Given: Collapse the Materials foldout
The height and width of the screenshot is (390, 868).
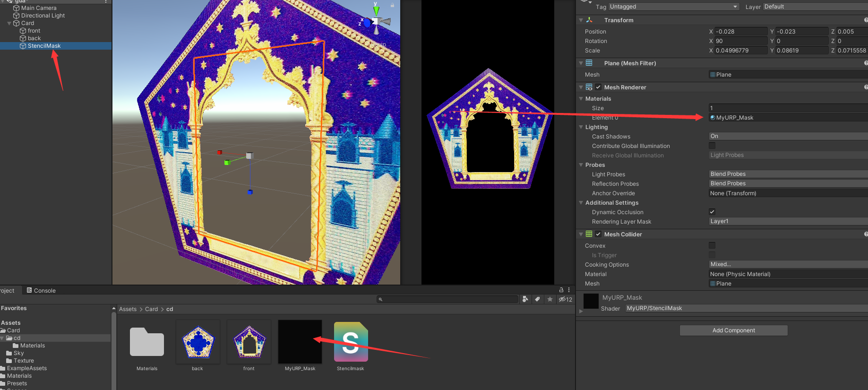Looking at the screenshot, I should click(581, 99).
